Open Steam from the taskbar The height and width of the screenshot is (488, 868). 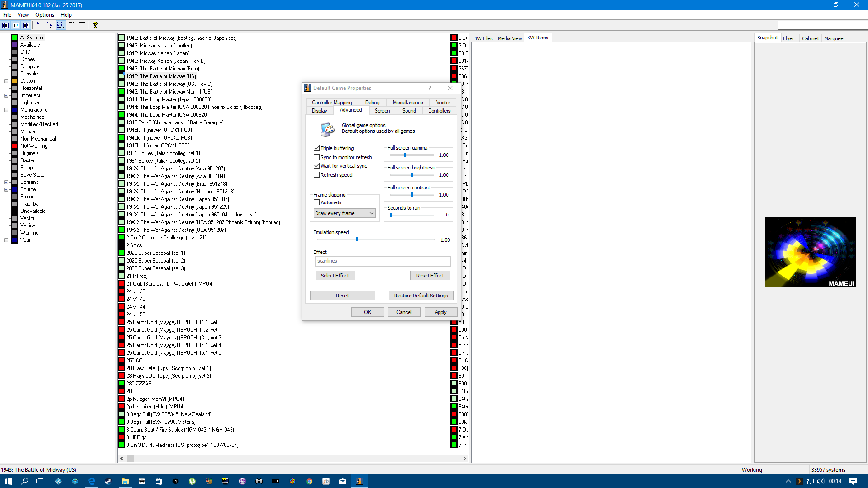[108, 481]
